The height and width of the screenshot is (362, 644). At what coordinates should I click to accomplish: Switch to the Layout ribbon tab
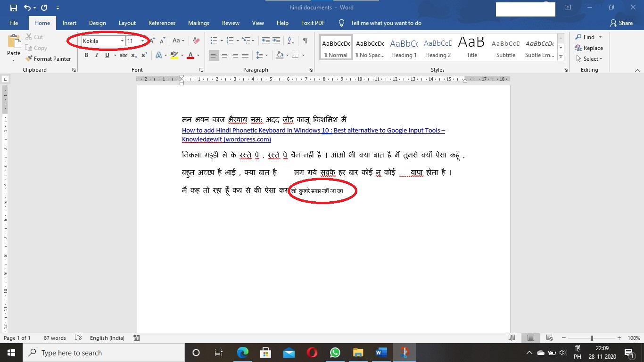pos(127,23)
